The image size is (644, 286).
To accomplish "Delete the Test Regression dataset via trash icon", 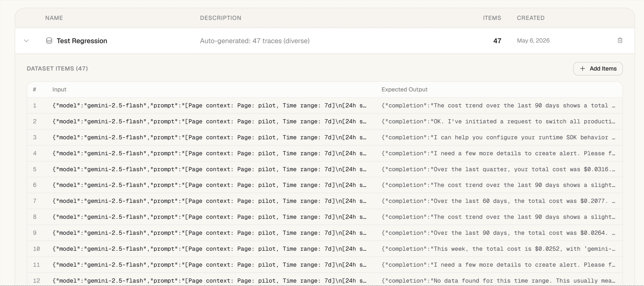I will click(620, 40).
